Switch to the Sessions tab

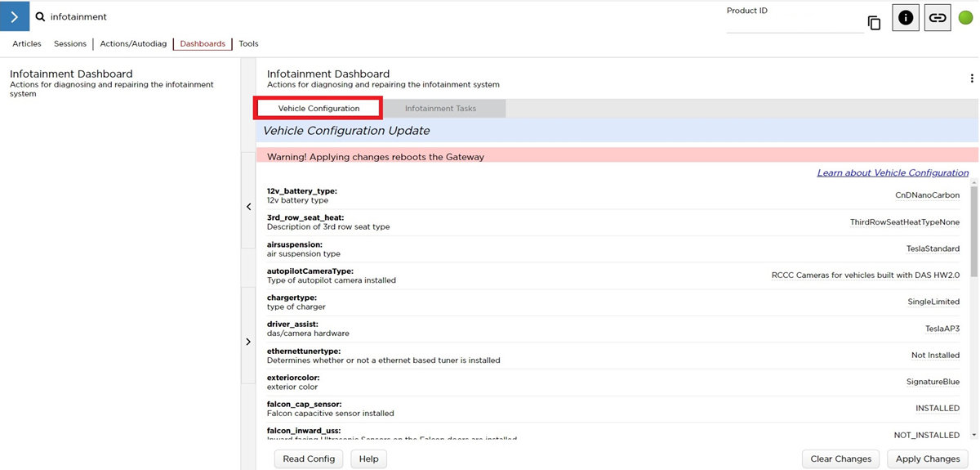tap(70, 44)
